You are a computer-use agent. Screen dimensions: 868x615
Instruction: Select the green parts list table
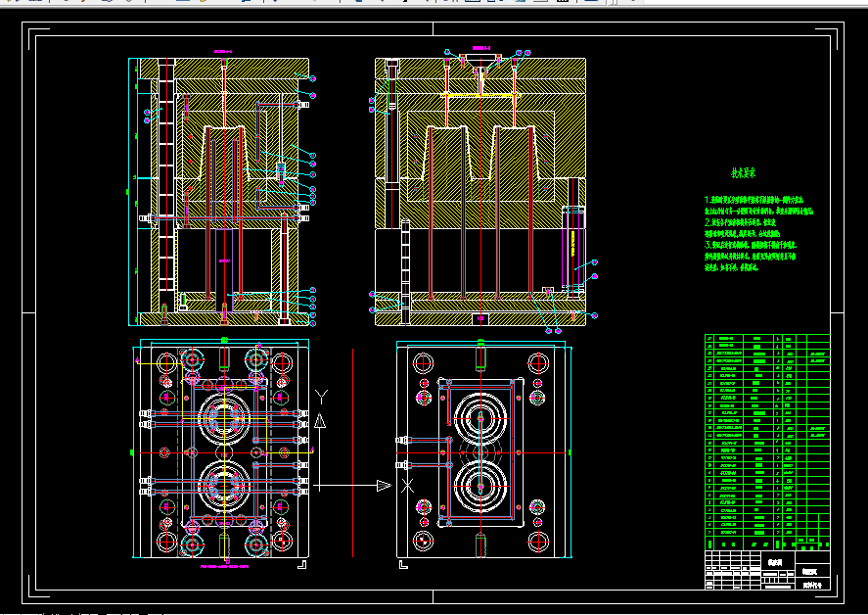767,442
